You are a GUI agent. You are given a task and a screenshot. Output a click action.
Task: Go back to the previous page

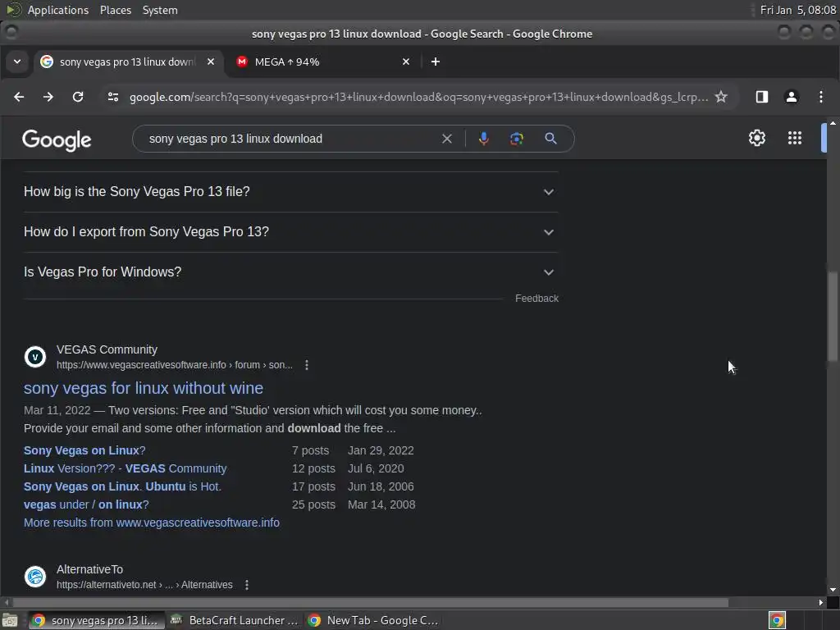[x=19, y=97]
